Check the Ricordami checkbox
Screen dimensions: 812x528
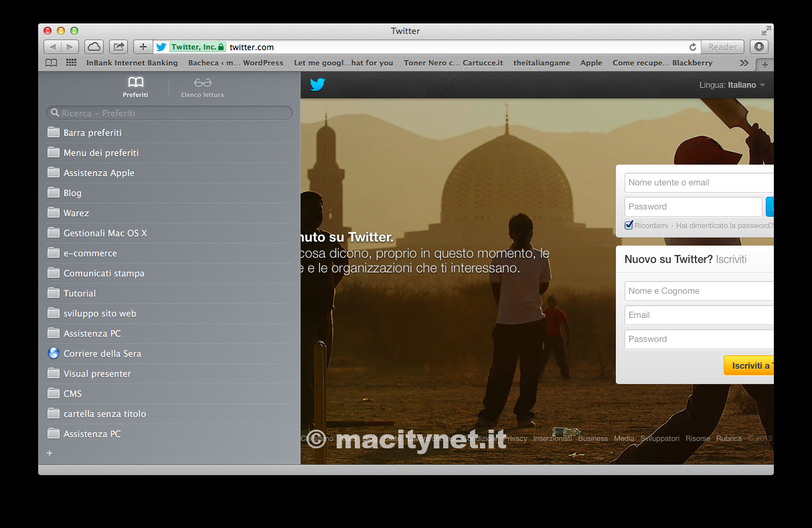[629, 226]
